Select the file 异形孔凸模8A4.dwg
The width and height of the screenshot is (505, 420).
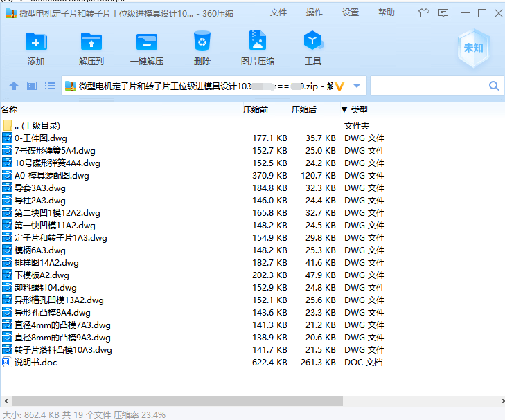(x=53, y=313)
